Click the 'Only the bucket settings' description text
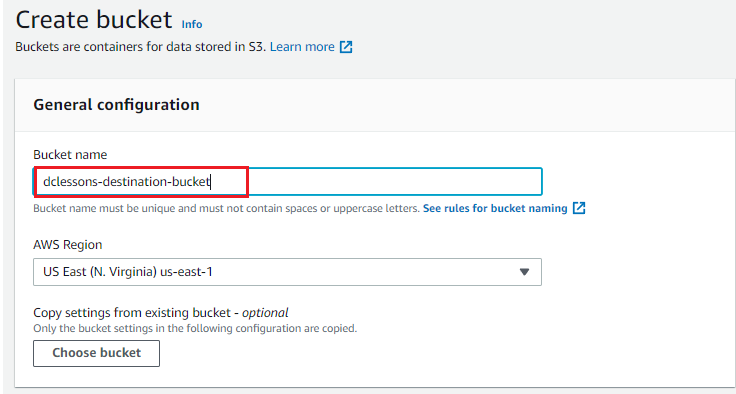The image size is (736, 394). 195,328
